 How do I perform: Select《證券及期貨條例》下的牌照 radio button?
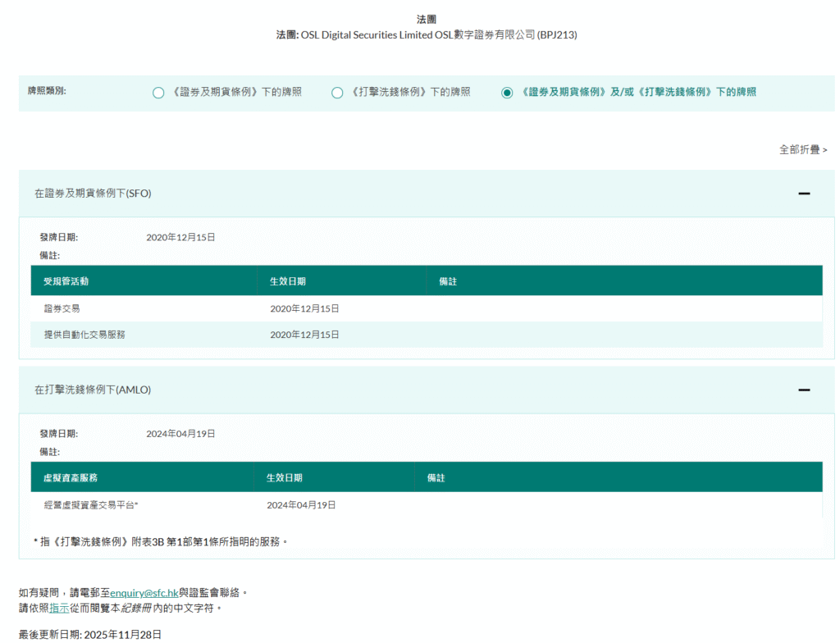tap(158, 93)
